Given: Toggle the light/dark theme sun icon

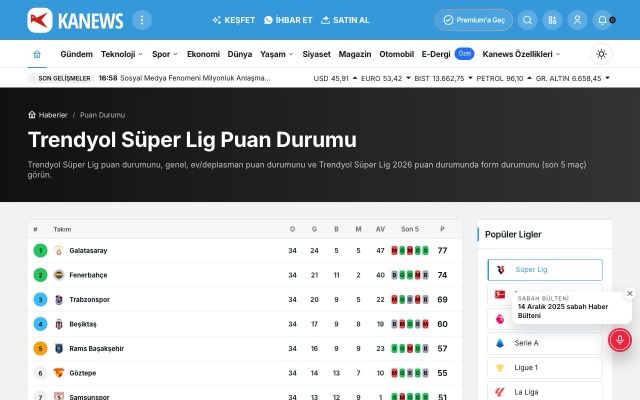Looking at the screenshot, I should tap(601, 54).
